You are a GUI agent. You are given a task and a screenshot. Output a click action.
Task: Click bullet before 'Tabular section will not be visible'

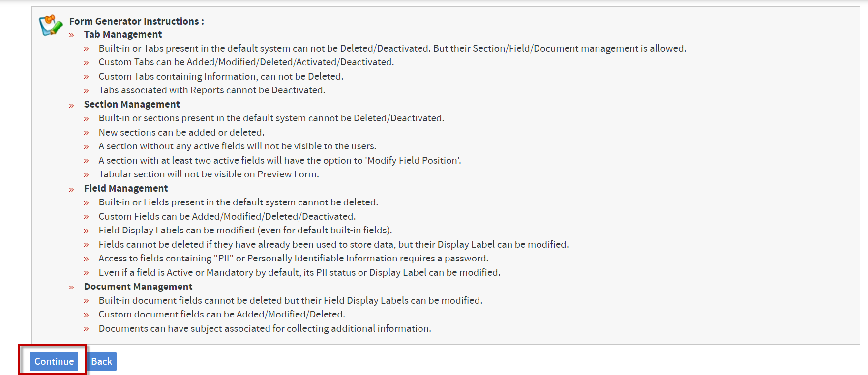(87, 175)
